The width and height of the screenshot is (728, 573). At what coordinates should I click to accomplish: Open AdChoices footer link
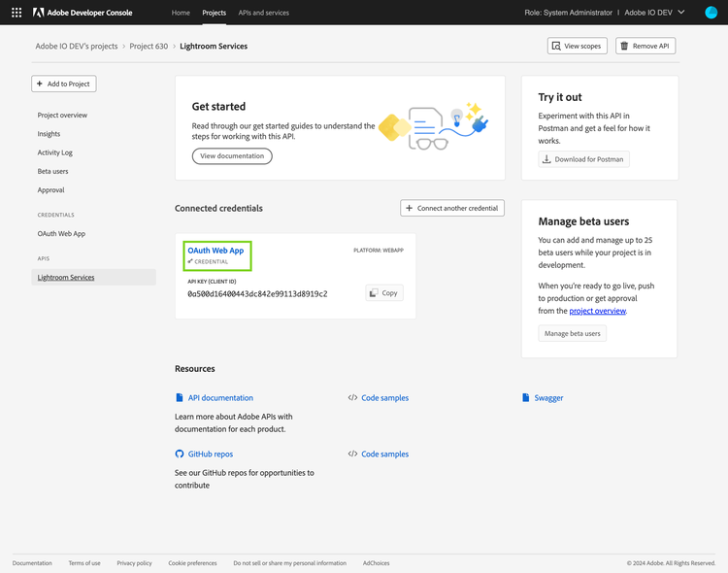coord(376,563)
